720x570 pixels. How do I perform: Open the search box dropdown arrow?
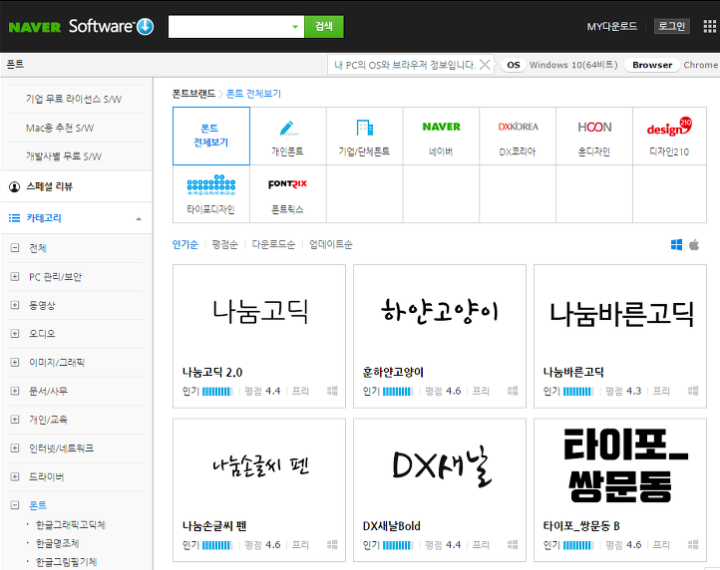(295, 27)
